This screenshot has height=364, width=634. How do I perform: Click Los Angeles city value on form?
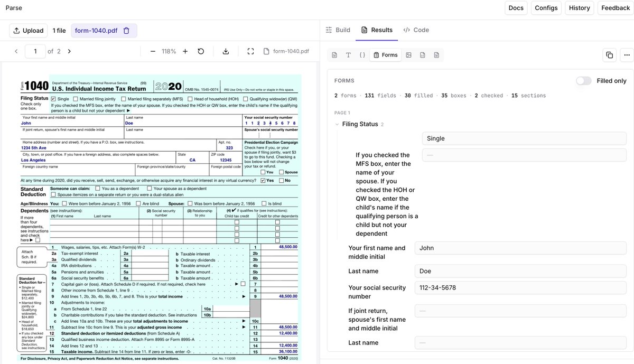(x=33, y=160)
